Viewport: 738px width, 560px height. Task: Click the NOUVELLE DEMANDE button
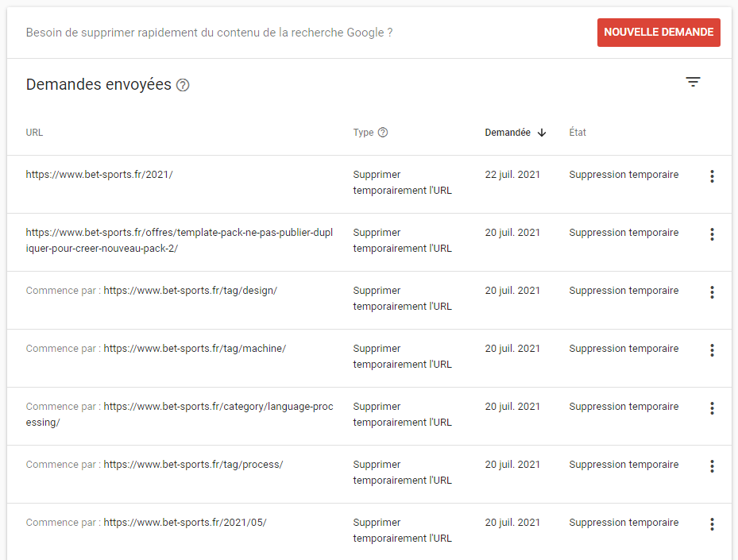point(659,33)
